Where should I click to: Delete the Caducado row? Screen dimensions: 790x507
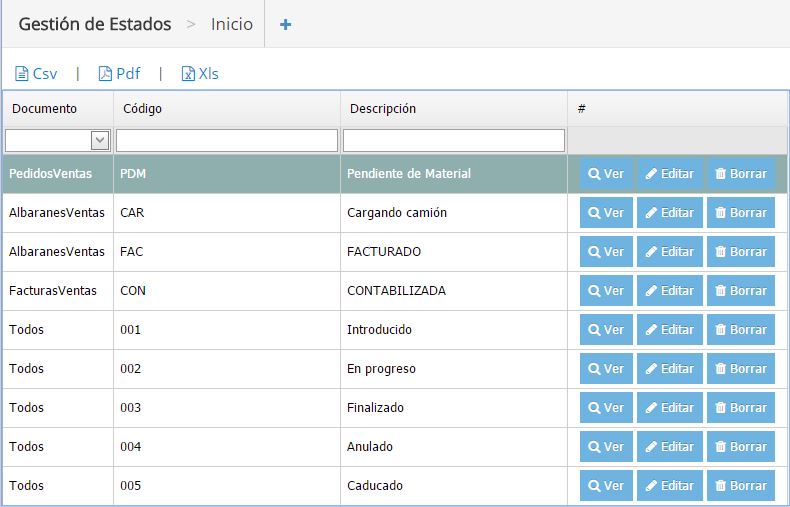click(741, 485)
